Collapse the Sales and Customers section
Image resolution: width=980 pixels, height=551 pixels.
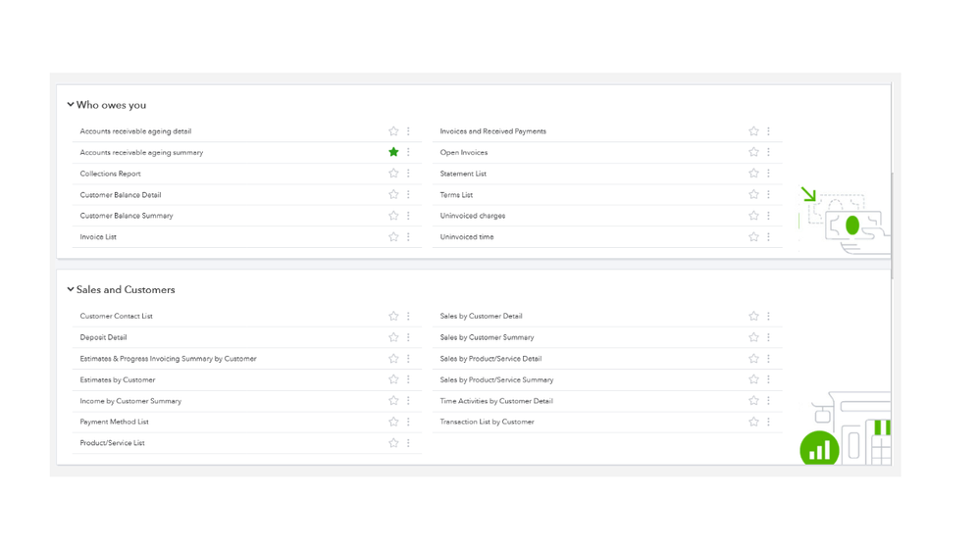(x=71, y=290)
